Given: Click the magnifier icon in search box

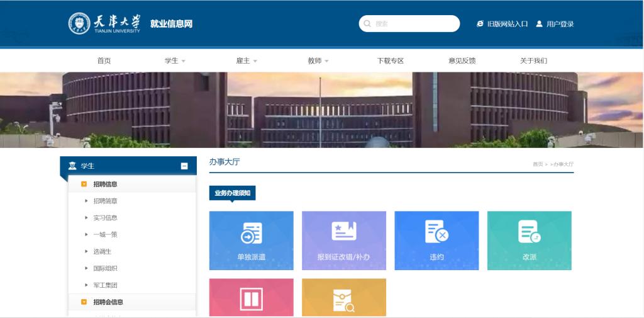Looking at the screenshot, I should point(367,24).
